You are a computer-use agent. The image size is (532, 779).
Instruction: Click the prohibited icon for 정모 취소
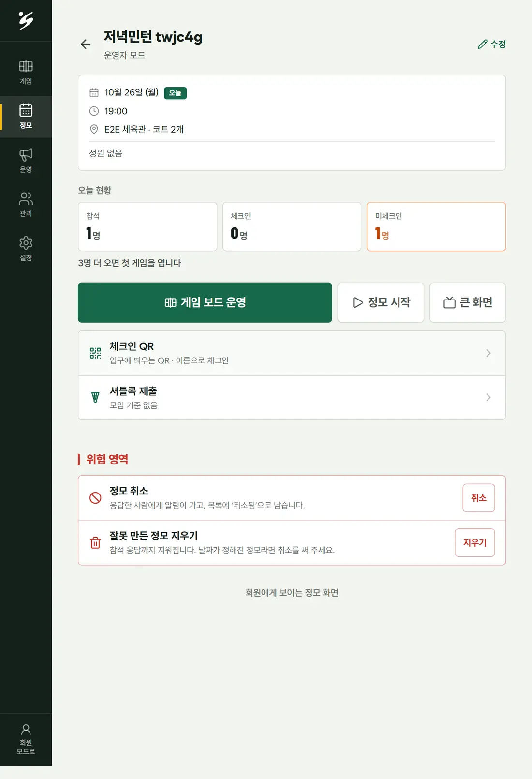[x=96, y=497]
